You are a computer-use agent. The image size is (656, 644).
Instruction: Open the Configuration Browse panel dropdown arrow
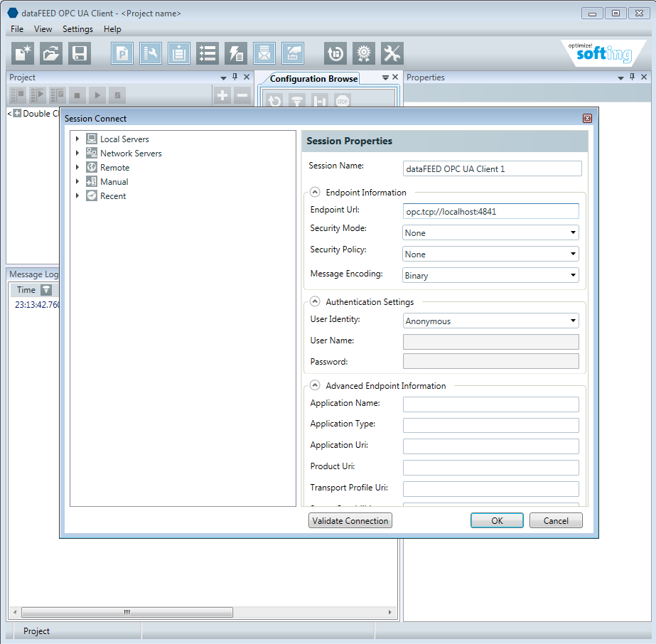tap(385, 77)
